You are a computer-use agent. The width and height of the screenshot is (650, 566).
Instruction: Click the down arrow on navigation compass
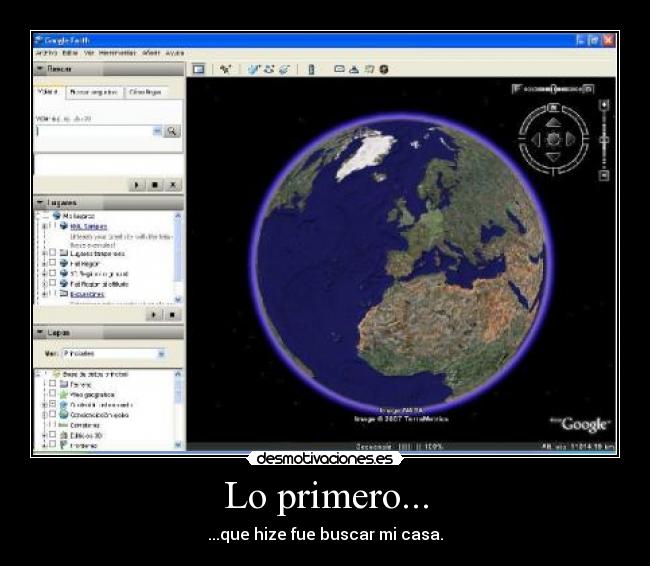[553, 157]
